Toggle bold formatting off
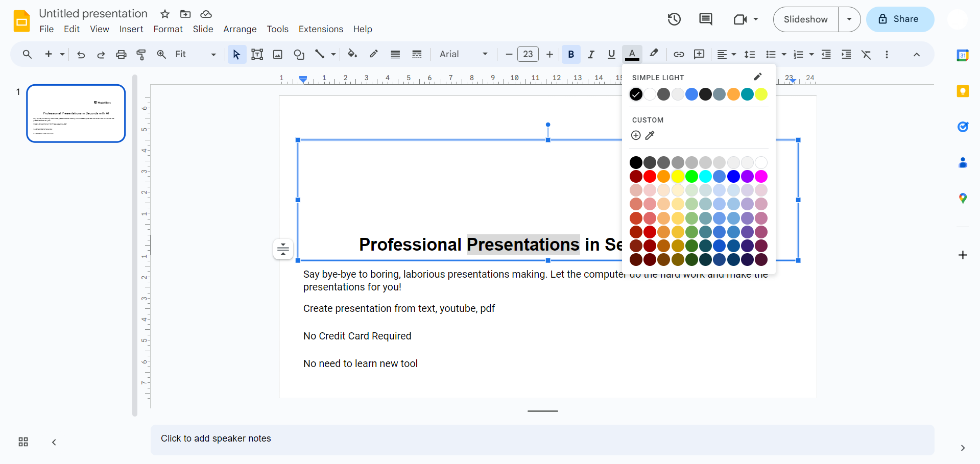This screenshot has height=464, width=980. click(x=571, y=55)
